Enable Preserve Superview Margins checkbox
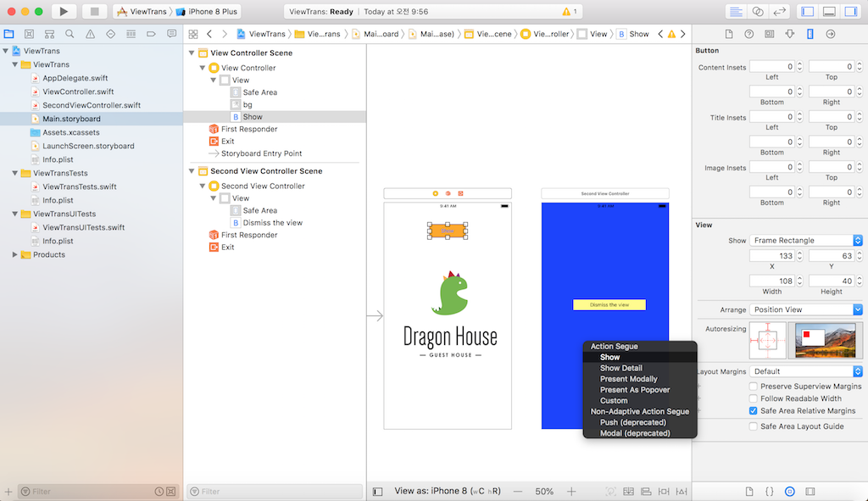 coord(753,387)
